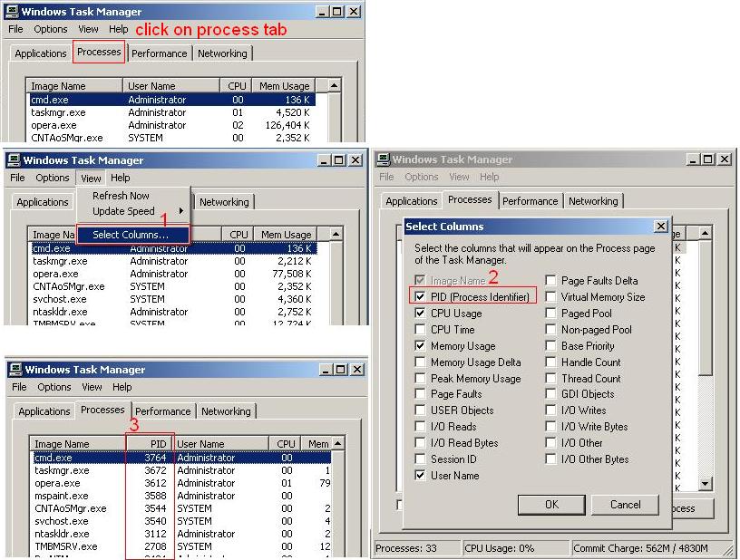
Task: Open the Networking tab
Action: [223, 53]
